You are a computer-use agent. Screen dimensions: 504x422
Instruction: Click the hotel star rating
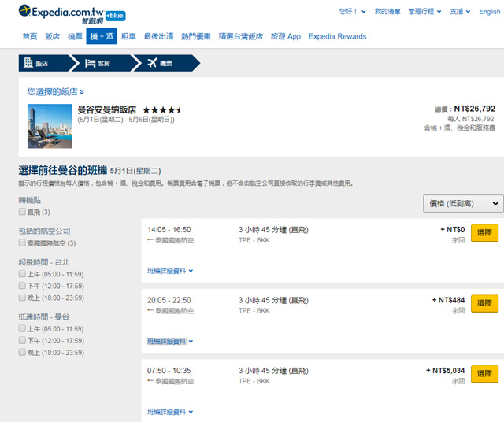(x=161, y=110)
